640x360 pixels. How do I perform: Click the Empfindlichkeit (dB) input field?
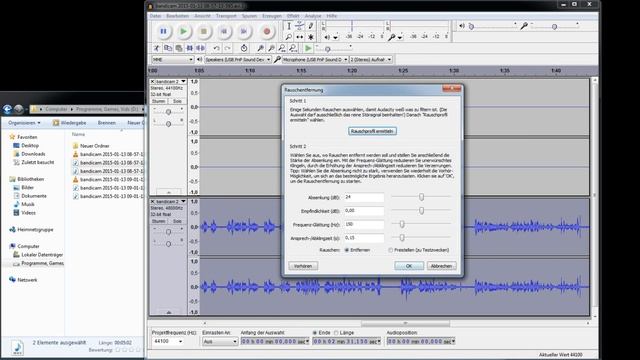point(364,211)
